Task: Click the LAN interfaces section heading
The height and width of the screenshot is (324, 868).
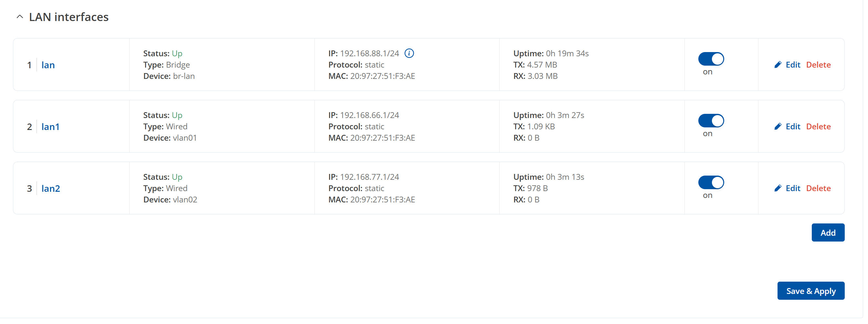Action: (x=69, y=17)
